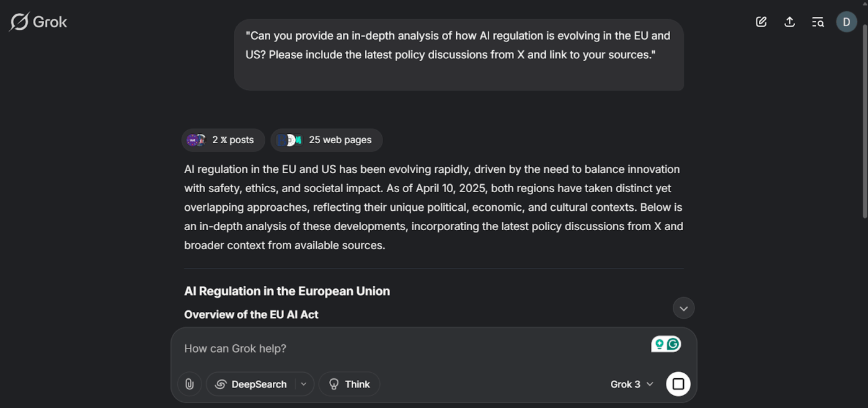Viewport: 868px width, 408px height.
Task: Expand the DeepSearch options chevron
Action: click(304, 384)
